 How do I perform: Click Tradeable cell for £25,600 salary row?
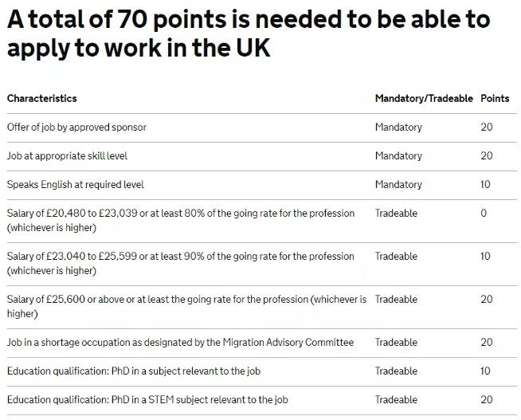click(396, 300)
